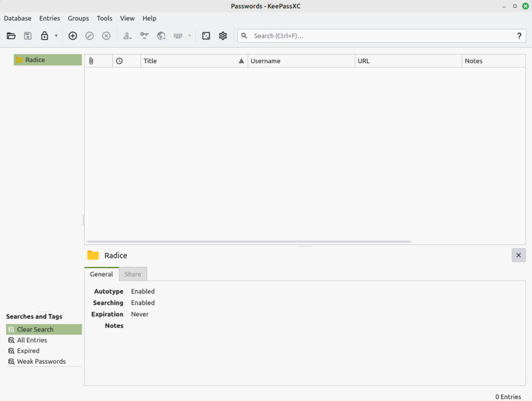Select the All Entries saved search
This screenshot has height=401, width=532.
click(44, 340)
